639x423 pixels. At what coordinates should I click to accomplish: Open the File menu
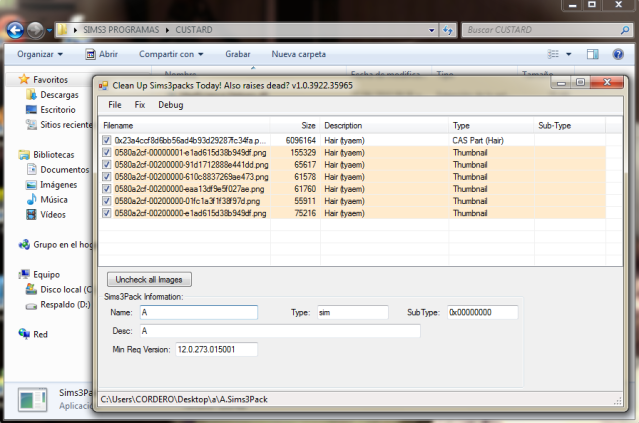point(115,104)
